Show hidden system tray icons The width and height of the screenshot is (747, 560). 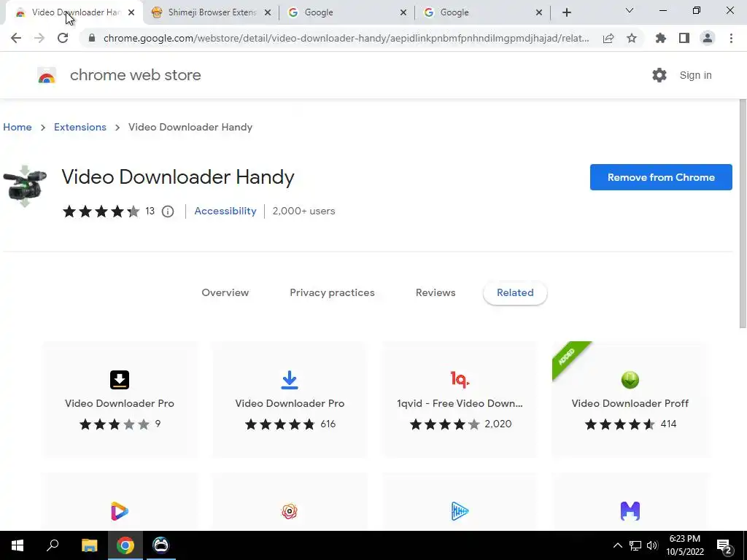click(617, 545)
